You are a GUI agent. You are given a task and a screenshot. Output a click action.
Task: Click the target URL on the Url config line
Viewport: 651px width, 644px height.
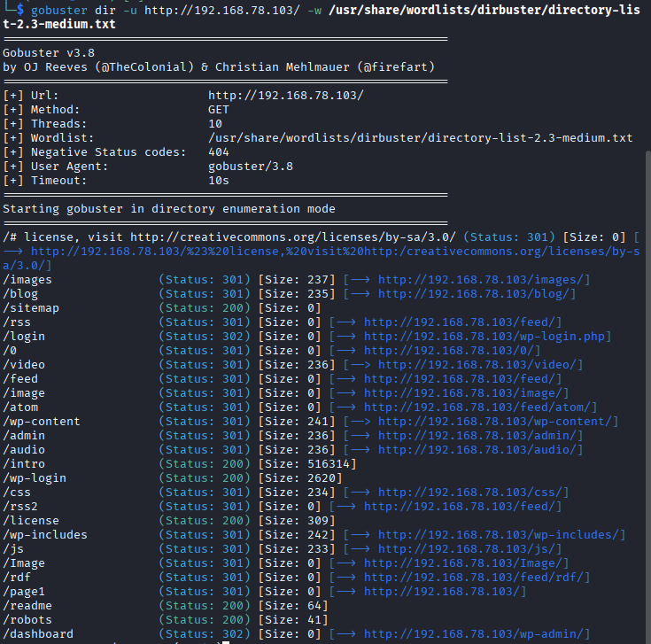pyautogui.click(x=285, y=96)
